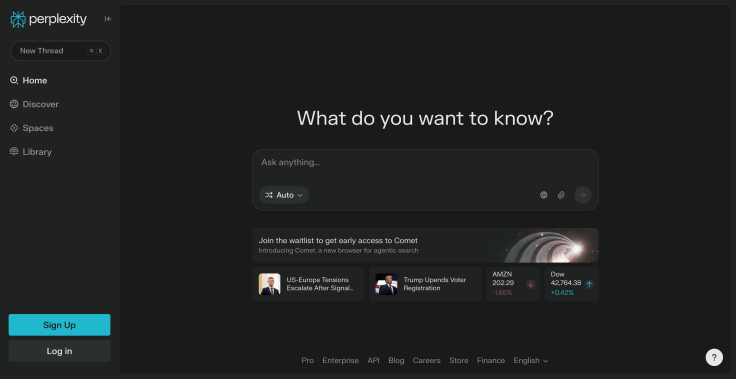Open the Pro footer link
Screen dimensions: 736x379
[307, 361]
